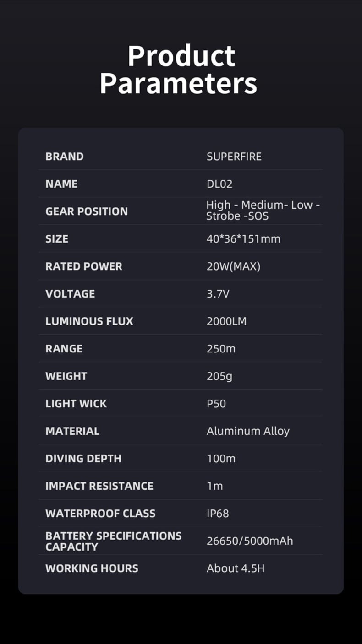This screenshot has height=644, width=362.
Task: Select the 2000LM luminous flux value
Action: 226,321
